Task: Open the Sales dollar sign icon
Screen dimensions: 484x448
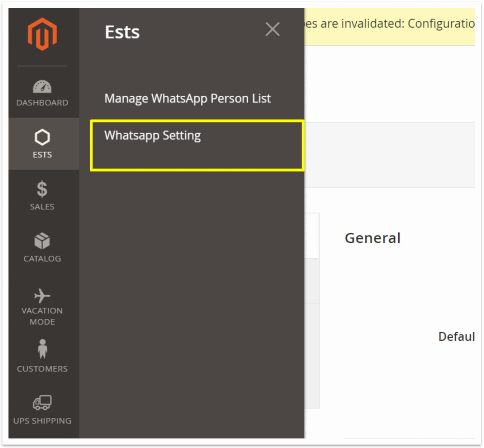Action: pyautogui.click(x=42, y=189)
